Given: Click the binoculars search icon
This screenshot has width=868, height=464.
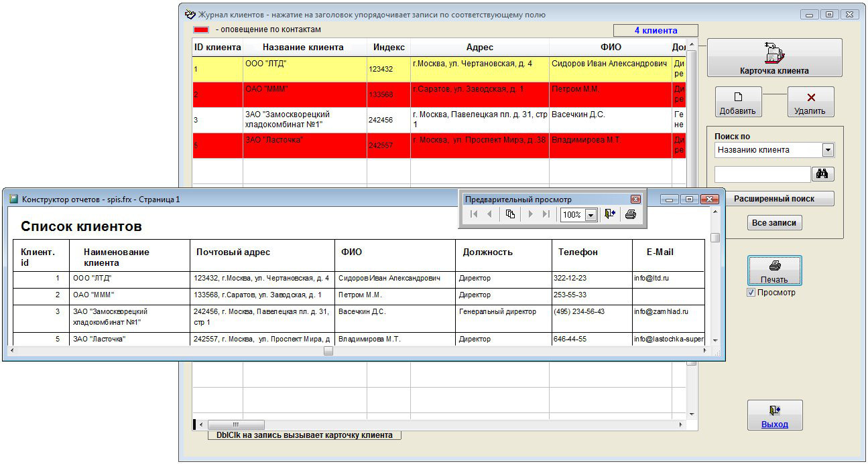Looking at the screenshot, I should coord(822,174).
